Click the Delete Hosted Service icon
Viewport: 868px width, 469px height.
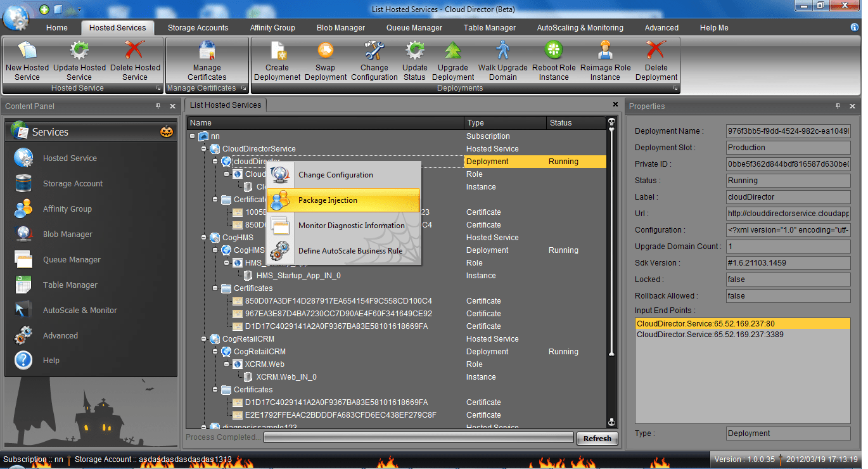click(x=135, y=51)
